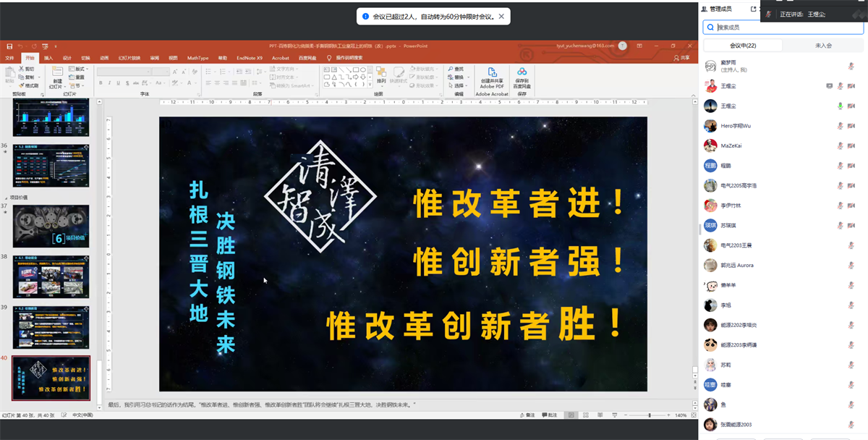The image size is (868, 440).
Task: Click the New Slide (新建幻灯片) icon
Action: tap(56, 72)
